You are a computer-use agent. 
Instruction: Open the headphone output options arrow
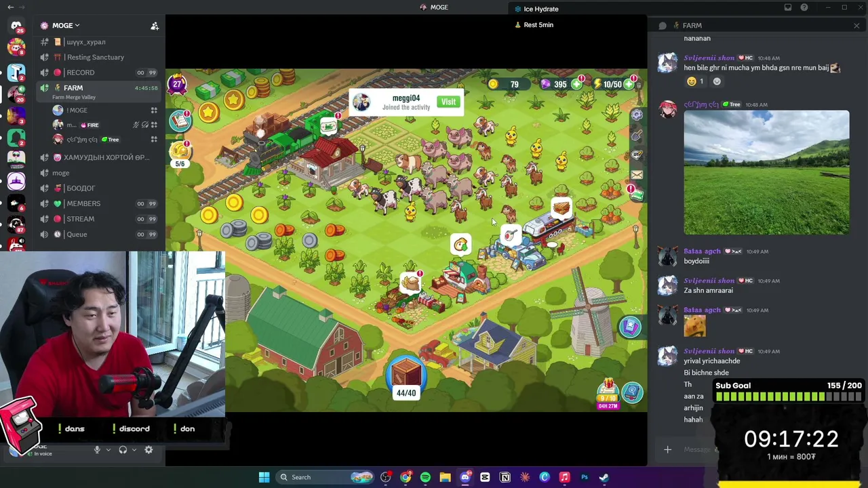[134, 449]
